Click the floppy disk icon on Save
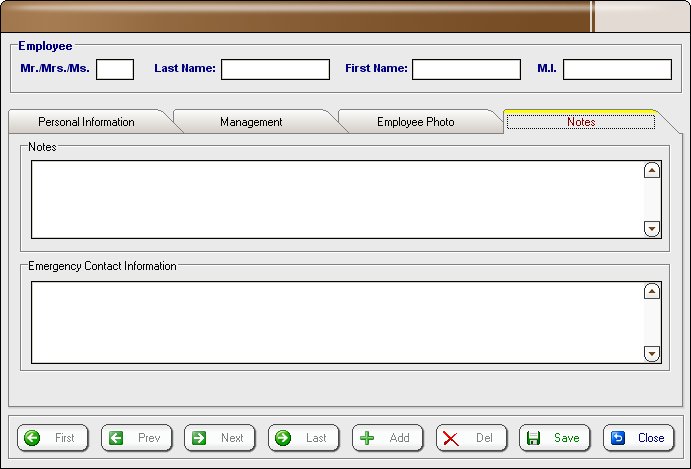The image size is (691, 469). click(x=534, y=438)
